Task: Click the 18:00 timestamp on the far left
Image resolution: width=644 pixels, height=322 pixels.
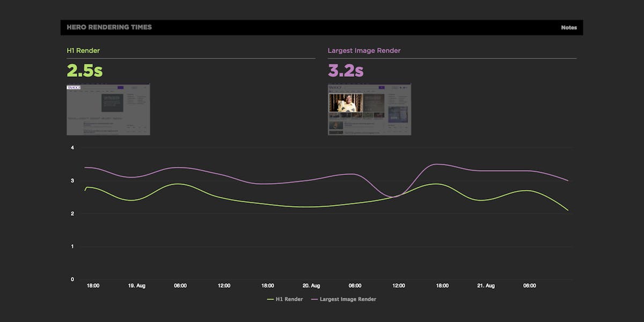Action: point(93,286)
